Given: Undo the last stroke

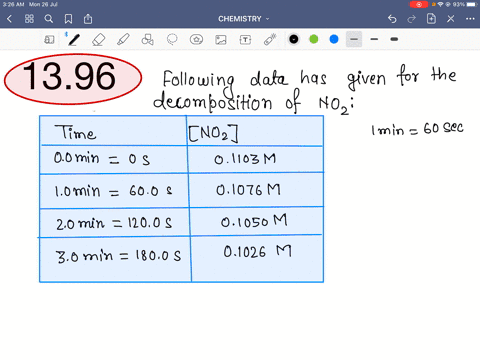Looking at the screenshot, I should click(392, 19).
